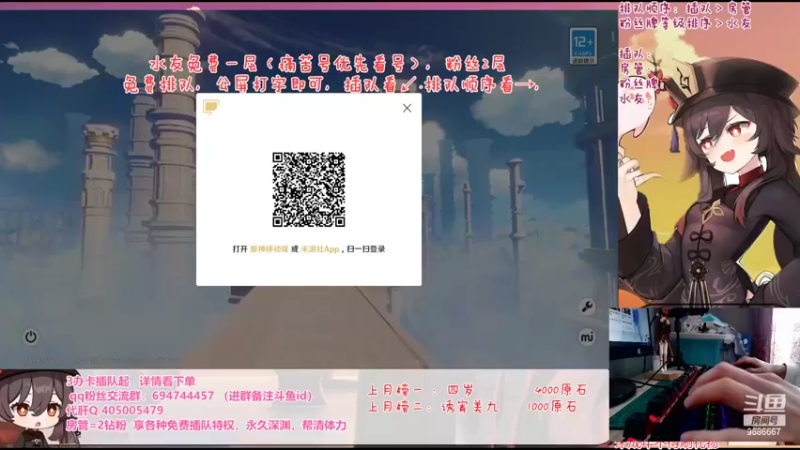The width and height of the screenshot is (800, 450).
Task: Click the 上月榜一 ranking line
Action: pyautogui.click(x=477, y=390)
